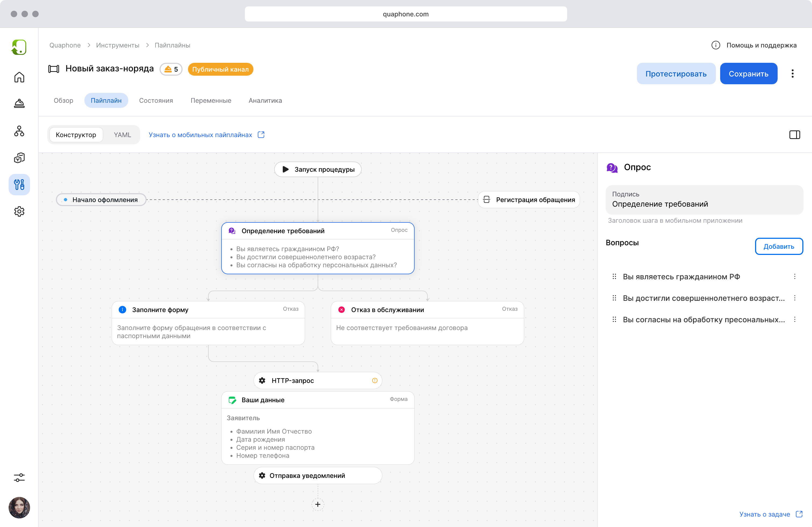The image size is (812, 527).
Task: Click the warning icon on HTTP-запрос node
Action: click(375, 380)
